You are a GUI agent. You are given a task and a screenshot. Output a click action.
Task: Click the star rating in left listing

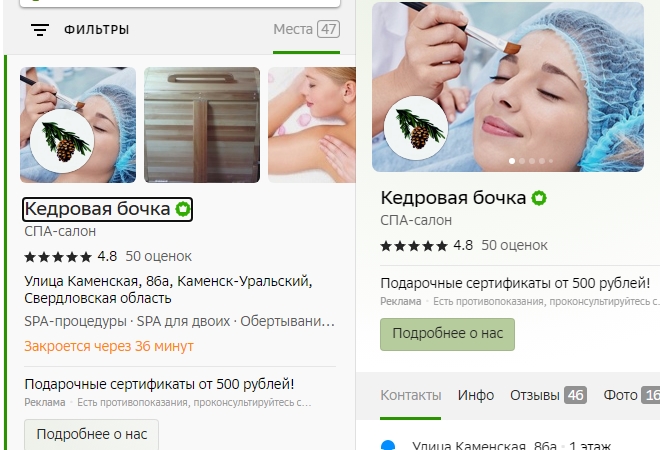(58, 256)
